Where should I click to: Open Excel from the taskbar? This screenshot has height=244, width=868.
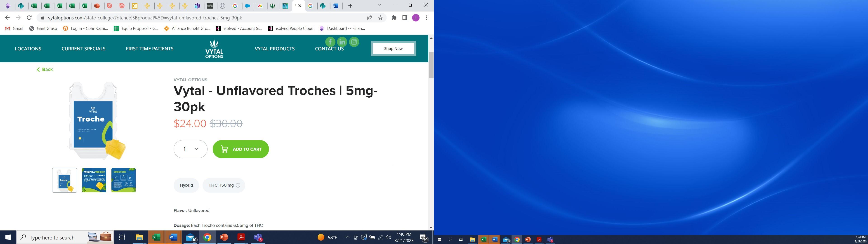(156, 237)
